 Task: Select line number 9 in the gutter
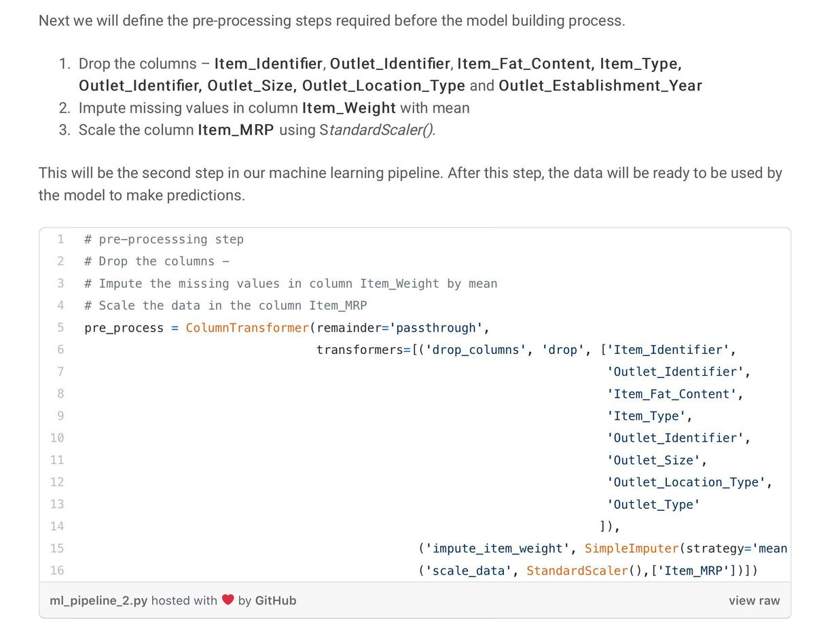click(60, 416)
